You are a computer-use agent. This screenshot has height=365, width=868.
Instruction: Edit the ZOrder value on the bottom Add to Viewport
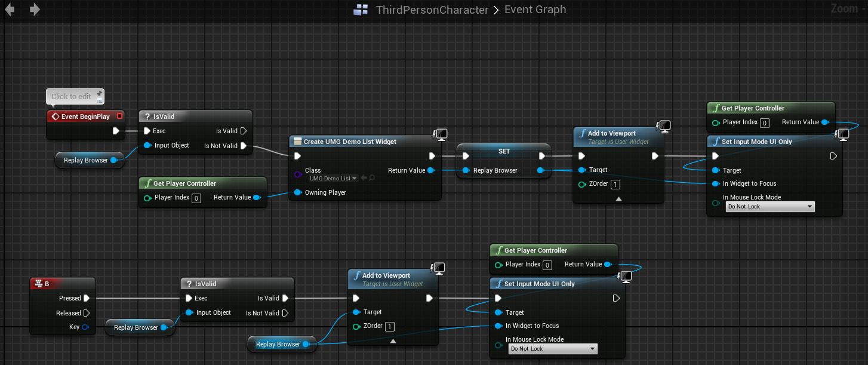(389, 327)
